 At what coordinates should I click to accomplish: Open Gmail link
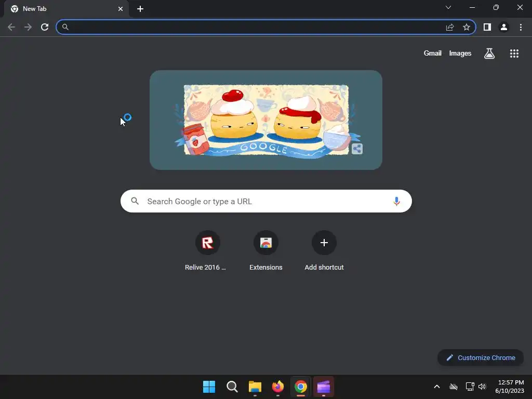(x=433, y=54)
